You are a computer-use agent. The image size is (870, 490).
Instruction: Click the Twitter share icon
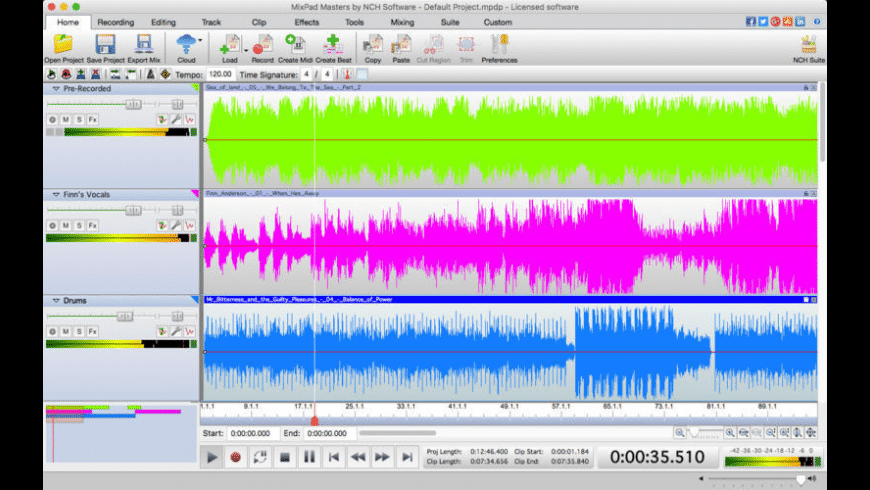[x=763, y=22]
